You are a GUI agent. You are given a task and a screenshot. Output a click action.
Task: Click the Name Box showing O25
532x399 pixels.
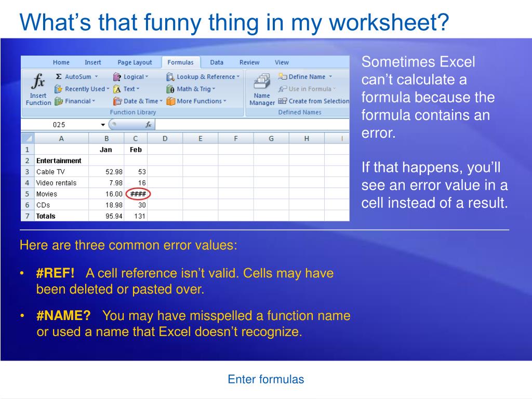[x=59, y=125]
